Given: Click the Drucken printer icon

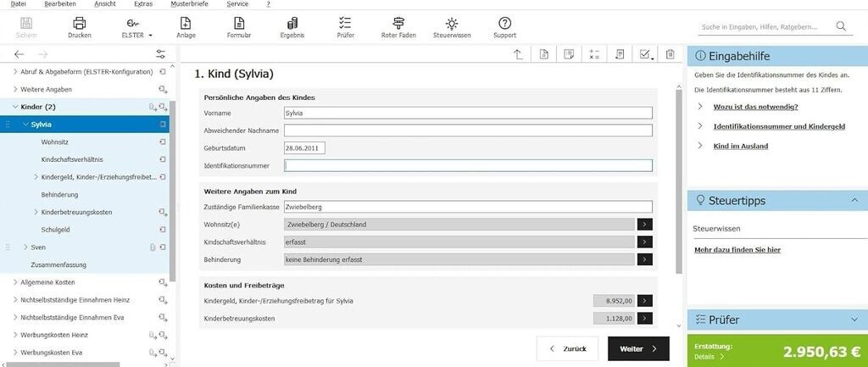Looking at the screenshot, I should [79, 23].
